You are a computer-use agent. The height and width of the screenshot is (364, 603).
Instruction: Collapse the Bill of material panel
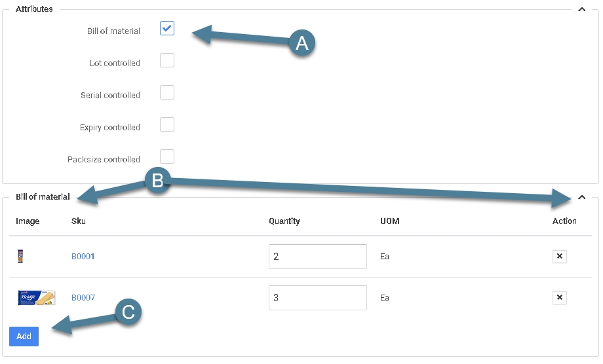pos(582,197)
